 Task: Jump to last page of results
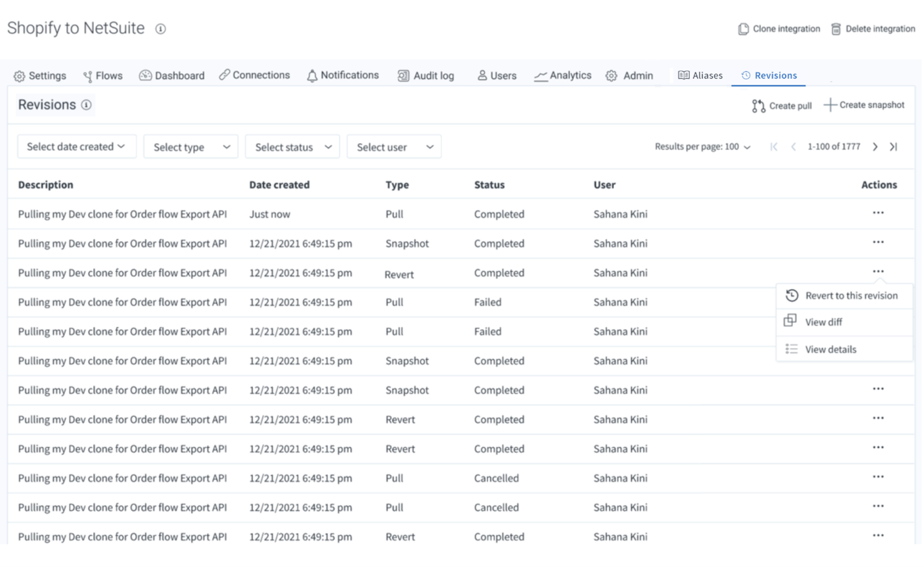pos(894,147)
